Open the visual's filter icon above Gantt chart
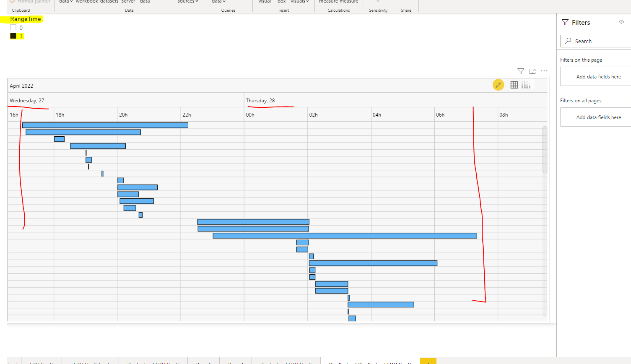 pos(521,71)
